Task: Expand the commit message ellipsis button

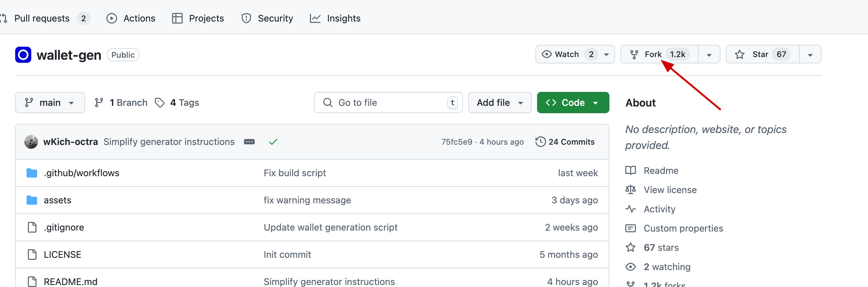Action: [x=249, y=142]
